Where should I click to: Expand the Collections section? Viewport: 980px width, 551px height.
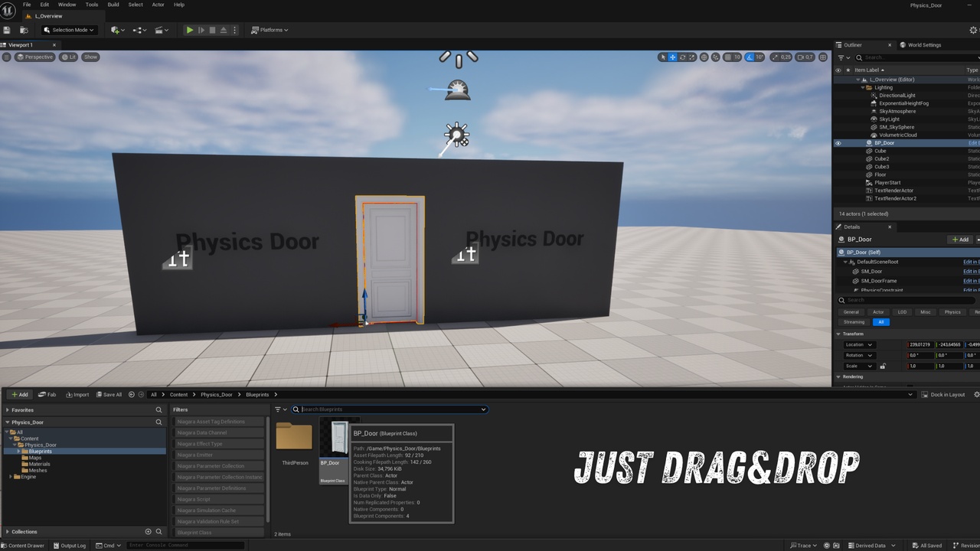7,531
